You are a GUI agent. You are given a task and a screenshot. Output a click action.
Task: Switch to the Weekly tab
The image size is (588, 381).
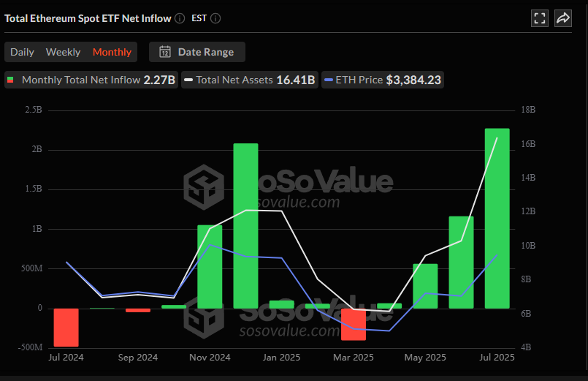coord(63,52)
